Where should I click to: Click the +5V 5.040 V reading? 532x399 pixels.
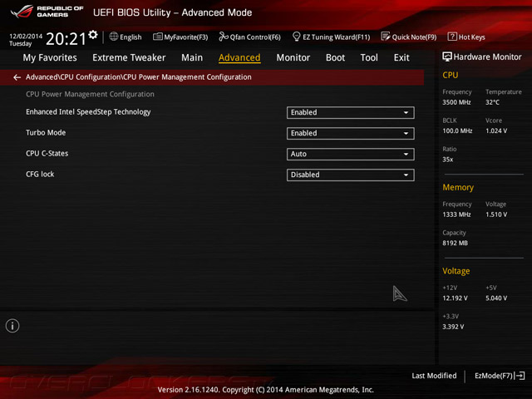pos(496,298)
